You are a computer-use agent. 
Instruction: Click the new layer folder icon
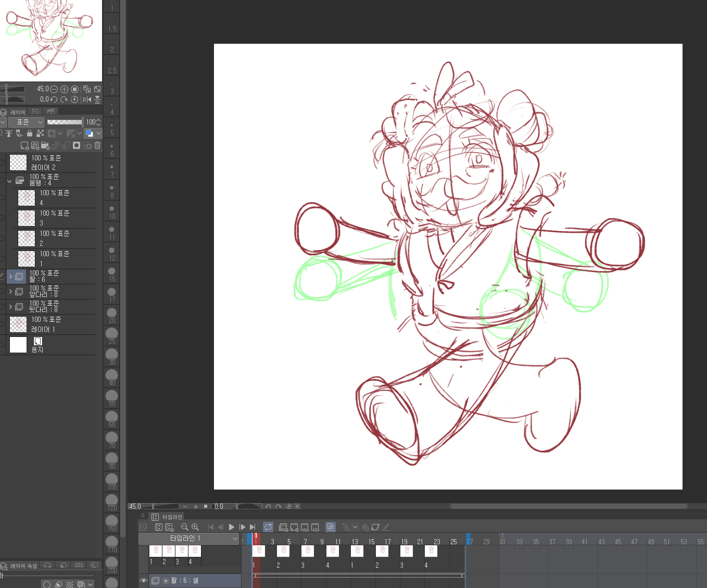click(x=45, y=146)
